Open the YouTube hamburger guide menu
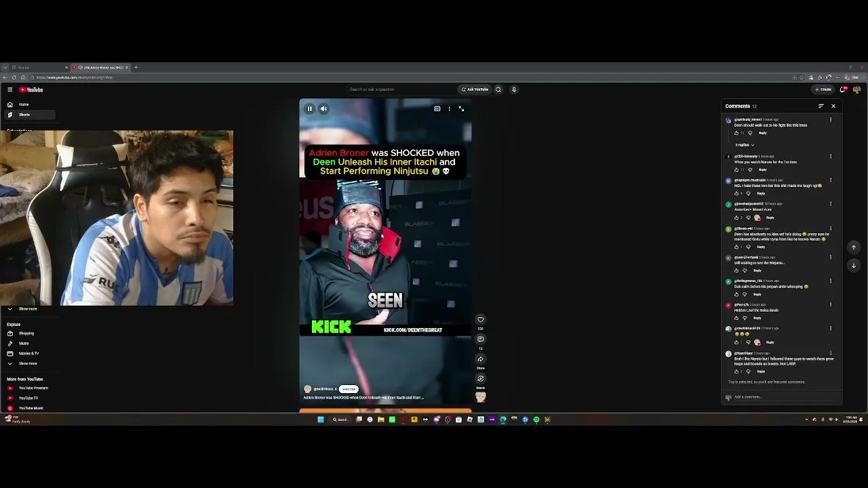The width and height of the screenshot is (868, 488). pyautogui.click(x=9, y=89)
